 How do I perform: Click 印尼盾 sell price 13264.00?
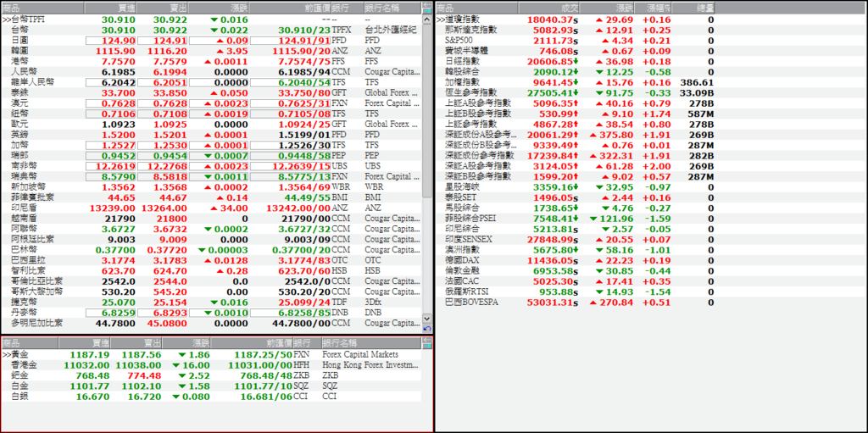pyautogui.click(x=164, y=208)
